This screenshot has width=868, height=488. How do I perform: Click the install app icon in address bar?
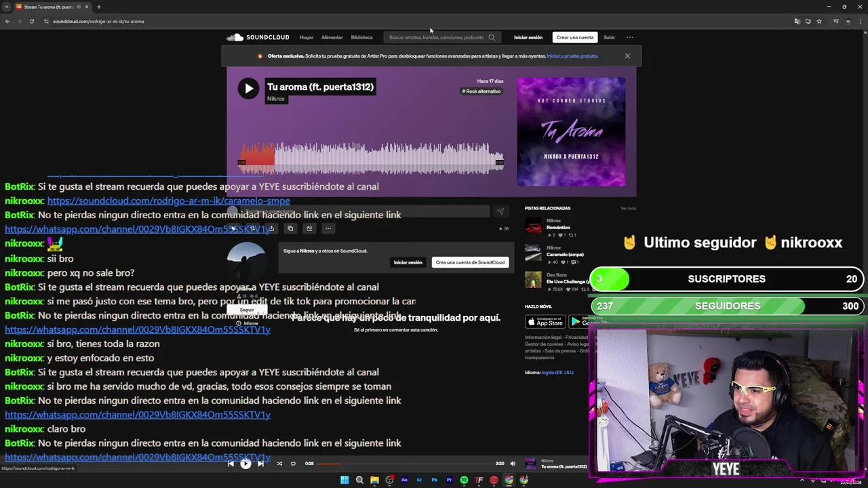click(x=808, y=21)
